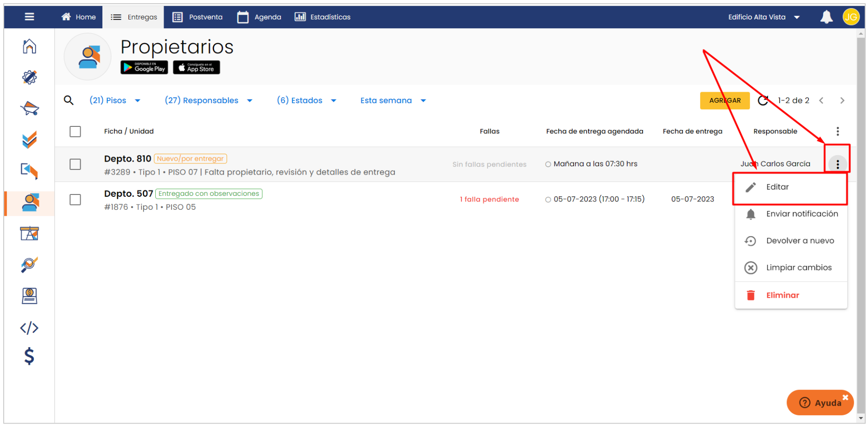The height and width of the screenshot is (426, 868).
Task: Tick the checkbox for Depto. 810
Action: pyautogui.click(x=75, y=164)
